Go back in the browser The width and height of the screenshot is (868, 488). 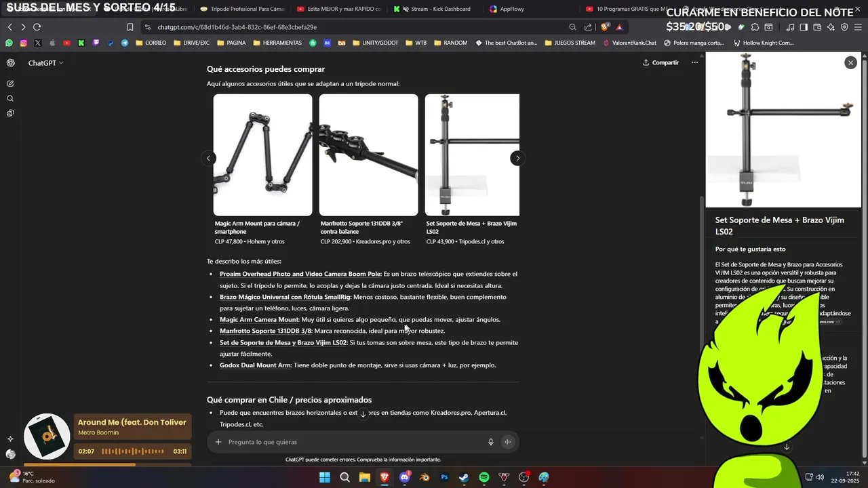(x=10, y=27)
